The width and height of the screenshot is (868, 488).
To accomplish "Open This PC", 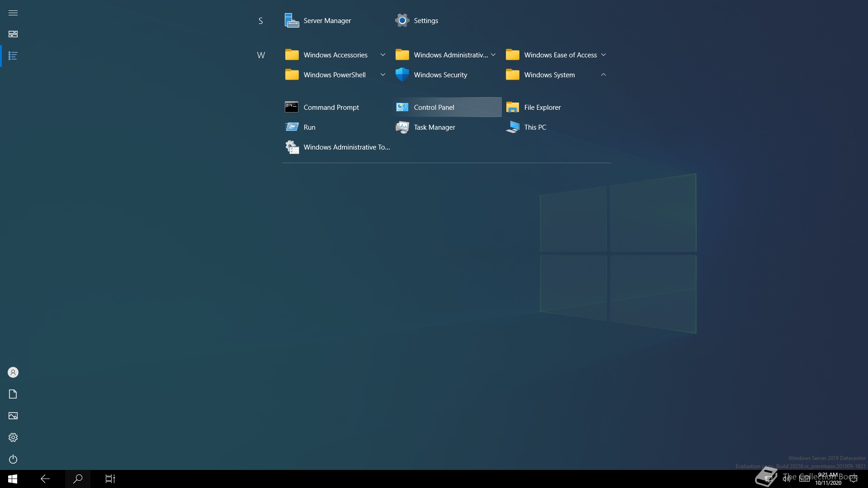I will tap(557, 127).
